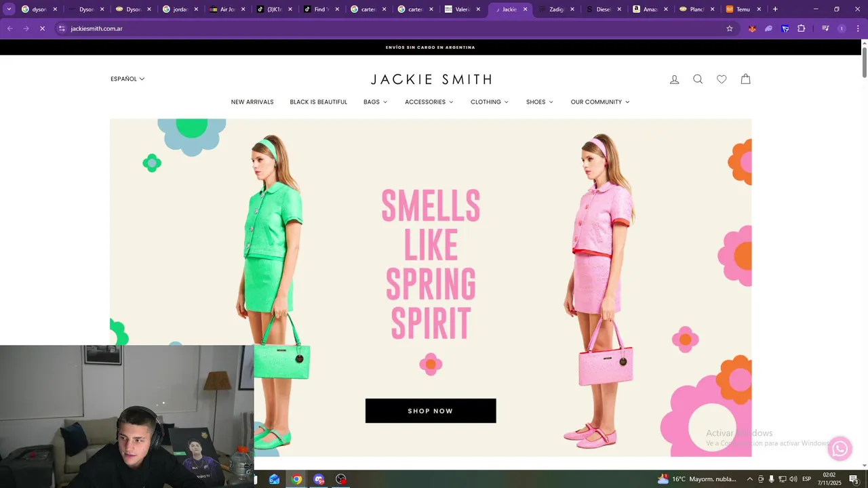The width and height of the screenshot is (868, 488).
Task: Expand the CLOTHING menu
Action: pyautogui.click(x=490, y=102)
